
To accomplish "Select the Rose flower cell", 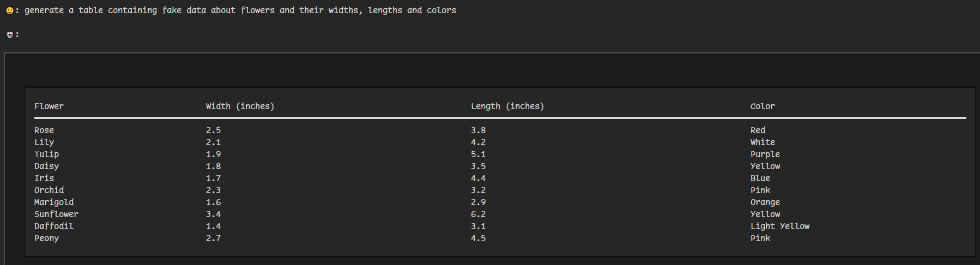I will tap(44, 130).
